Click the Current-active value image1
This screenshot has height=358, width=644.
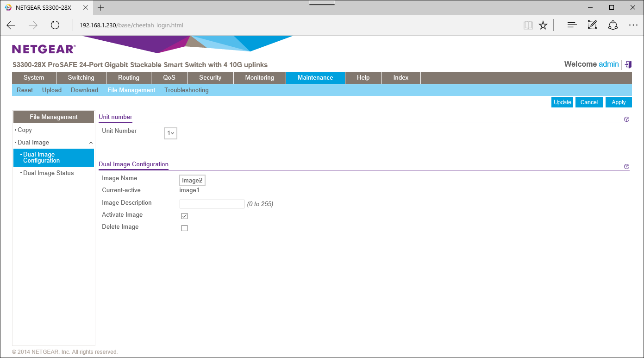point(189,190)
